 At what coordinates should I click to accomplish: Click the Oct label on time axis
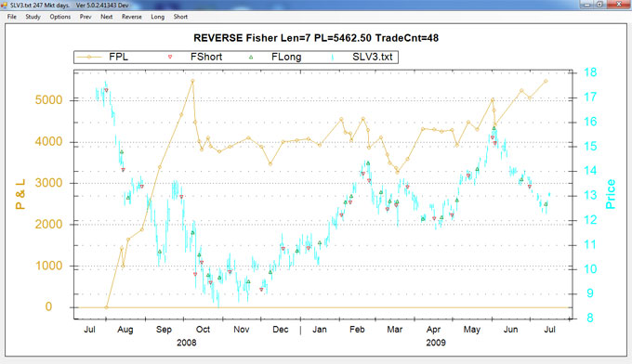(x=203, y=330)
